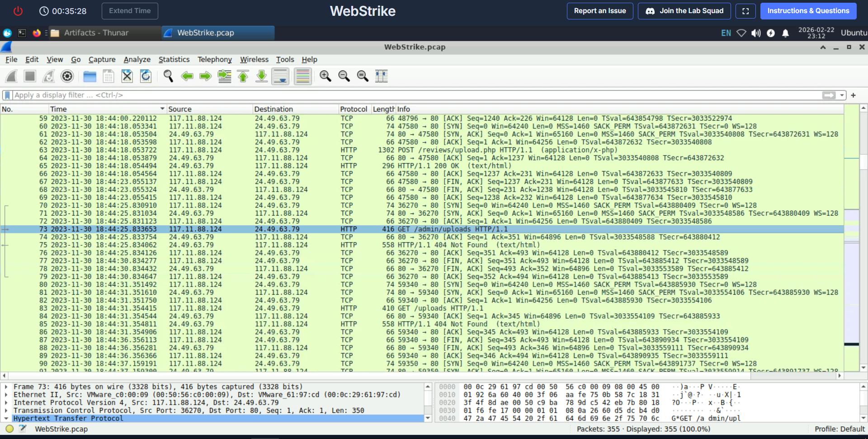Open the Wireless menu

click(x=254, y=60)
